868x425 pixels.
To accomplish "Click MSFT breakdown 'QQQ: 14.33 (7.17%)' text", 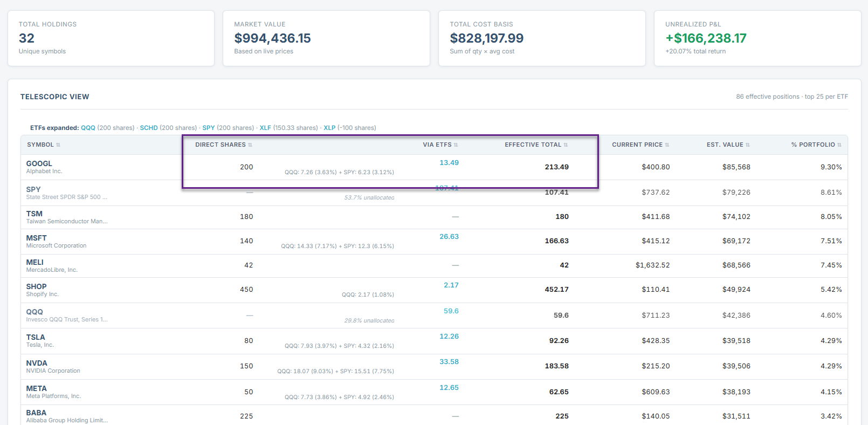I will [x=309, y=246].
